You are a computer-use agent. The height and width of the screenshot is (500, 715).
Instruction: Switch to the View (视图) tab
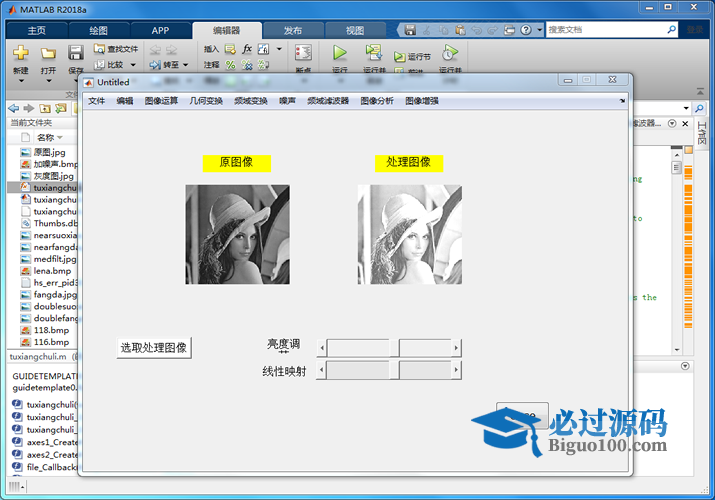(355, 31)
